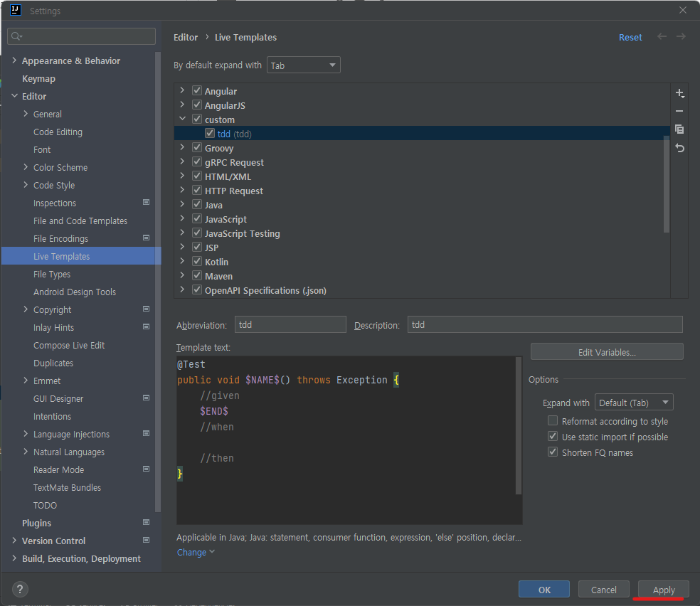Image resolution: width=700 pixels, height=606 pixels.
Task: Open Edit Variables dialog
Action: [x=607, y=351]
